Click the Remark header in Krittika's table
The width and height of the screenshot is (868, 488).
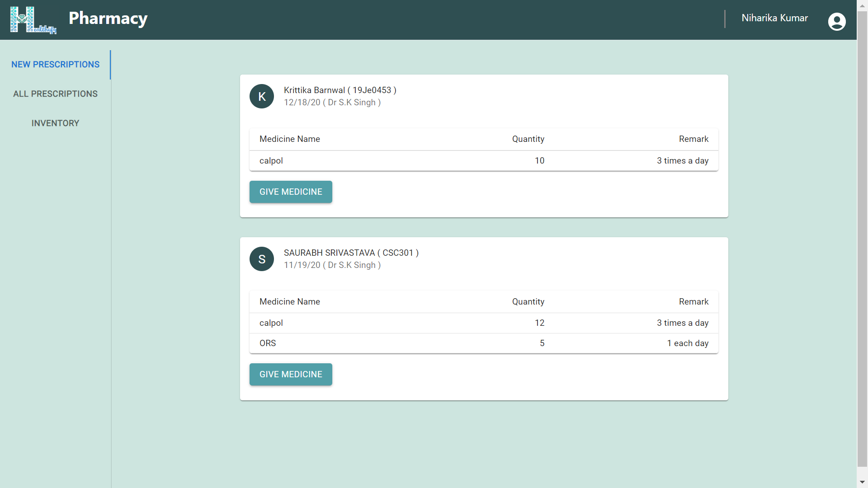(693, 139)
